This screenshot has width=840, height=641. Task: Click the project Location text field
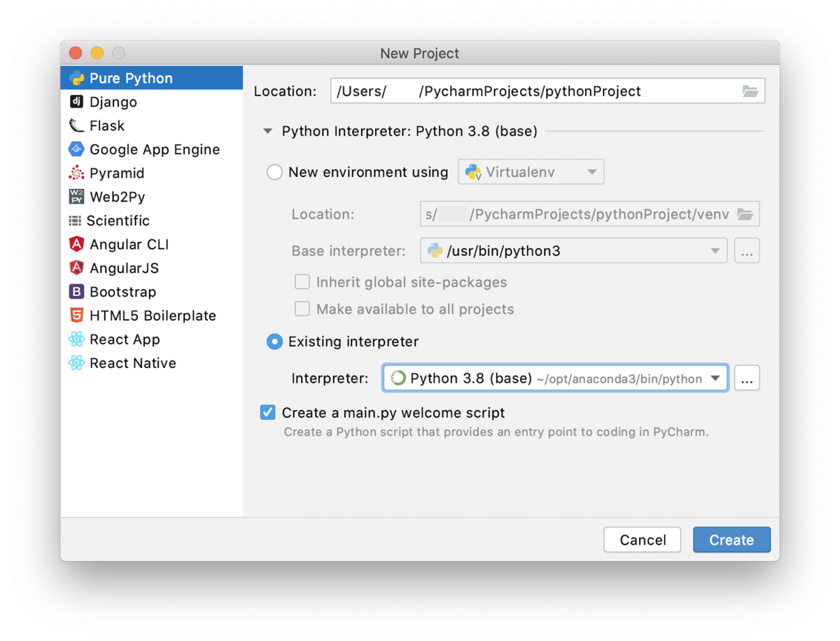pos(532,92)
